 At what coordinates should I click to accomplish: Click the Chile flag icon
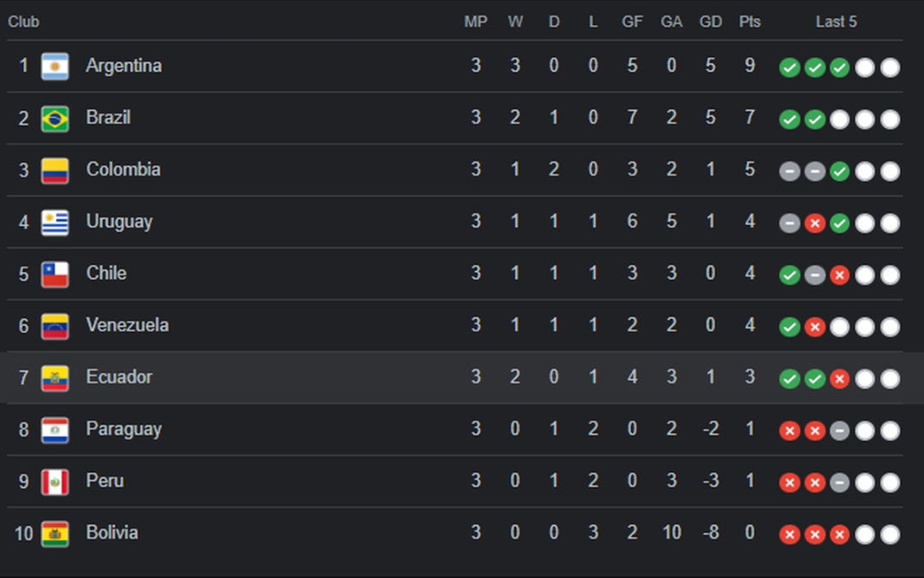tap(55, 274)
